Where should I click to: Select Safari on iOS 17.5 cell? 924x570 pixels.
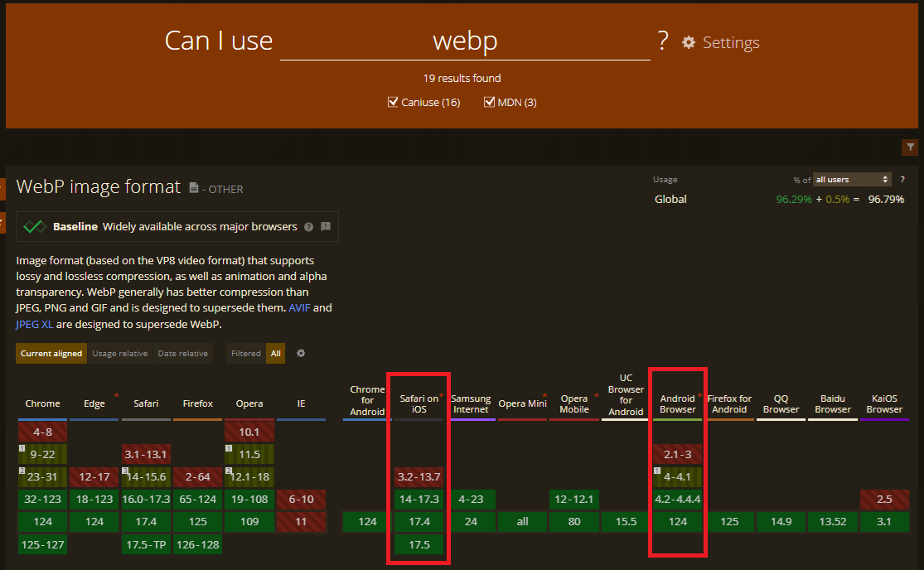tap(419, 544)
